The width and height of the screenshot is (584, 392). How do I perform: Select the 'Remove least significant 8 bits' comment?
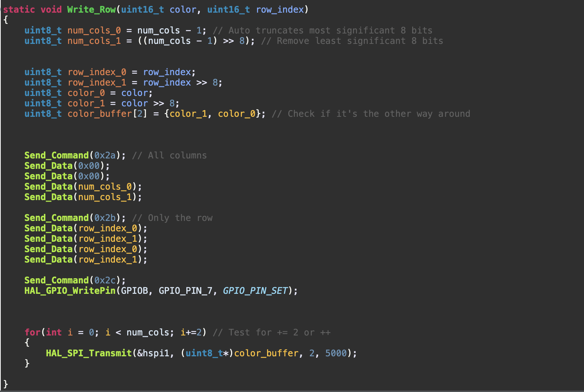pos(352,41)
